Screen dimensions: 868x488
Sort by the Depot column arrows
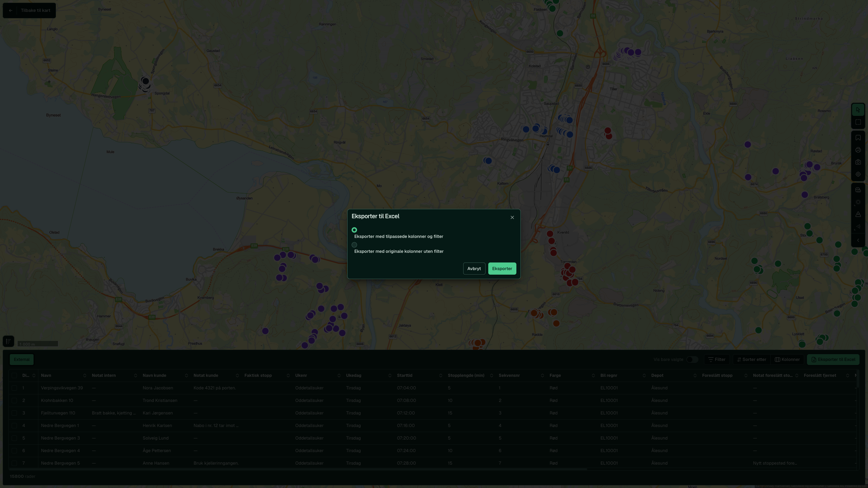click(x=695, y=375)
